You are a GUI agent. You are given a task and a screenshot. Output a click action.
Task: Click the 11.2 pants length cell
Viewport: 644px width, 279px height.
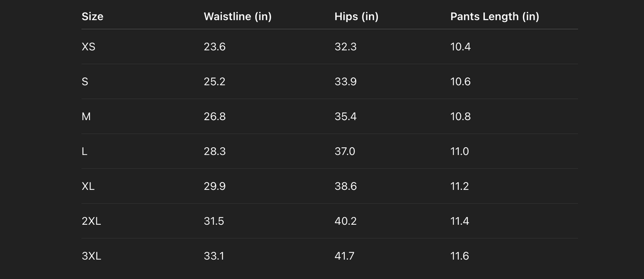click(x=459, y=186)
